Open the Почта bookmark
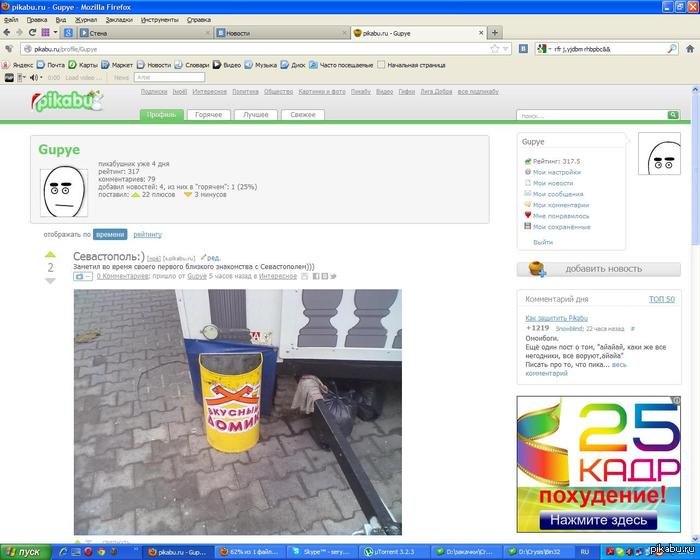This screenshot has width=700, height=560. (50, 65)
